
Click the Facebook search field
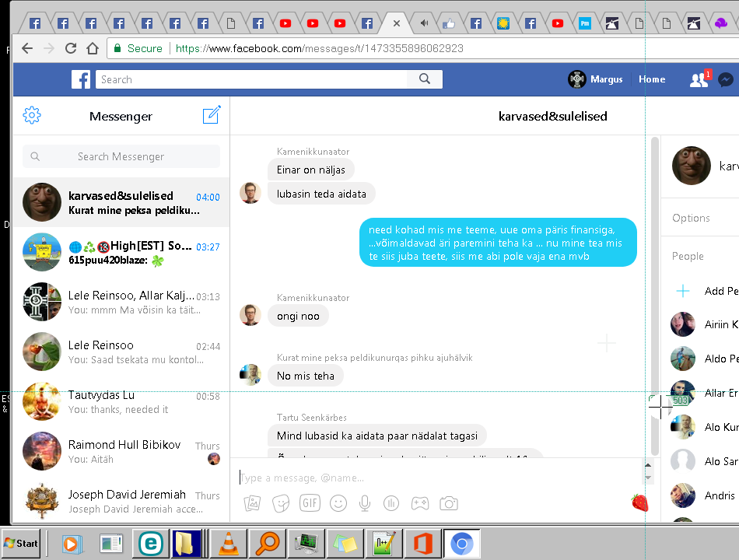(x=252, y=79)
